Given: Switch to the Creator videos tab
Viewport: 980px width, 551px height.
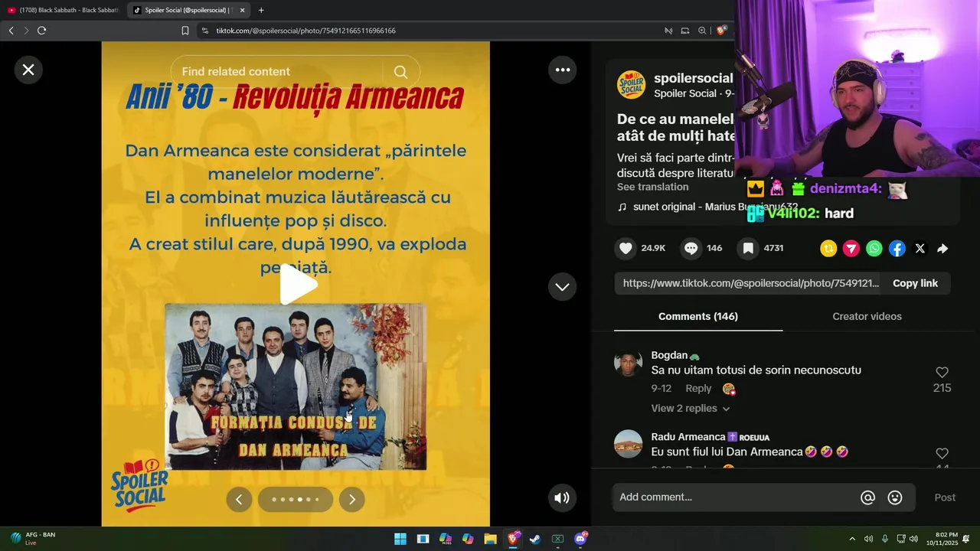Looking at the screenshot, I should click(x=867, y=316).
